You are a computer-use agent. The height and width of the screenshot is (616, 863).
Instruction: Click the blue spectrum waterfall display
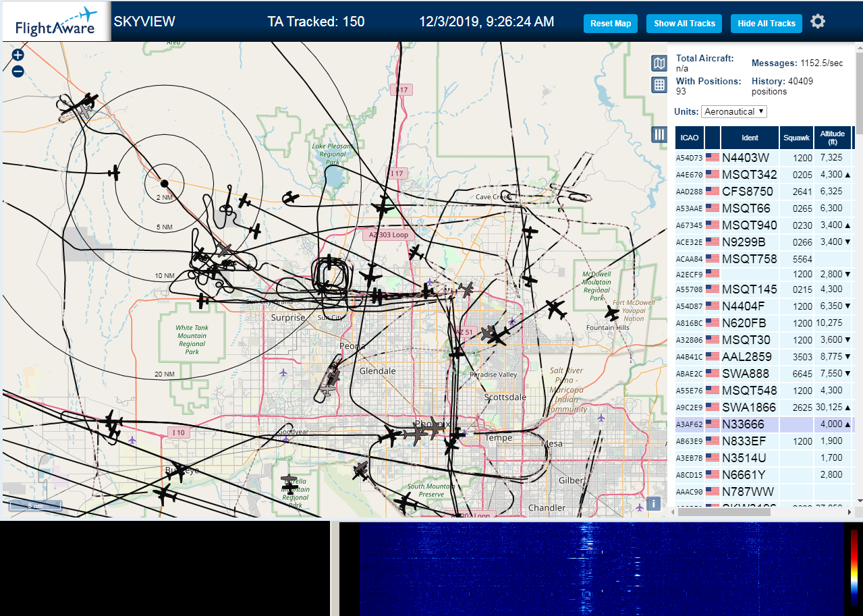[x=601, y=569]
